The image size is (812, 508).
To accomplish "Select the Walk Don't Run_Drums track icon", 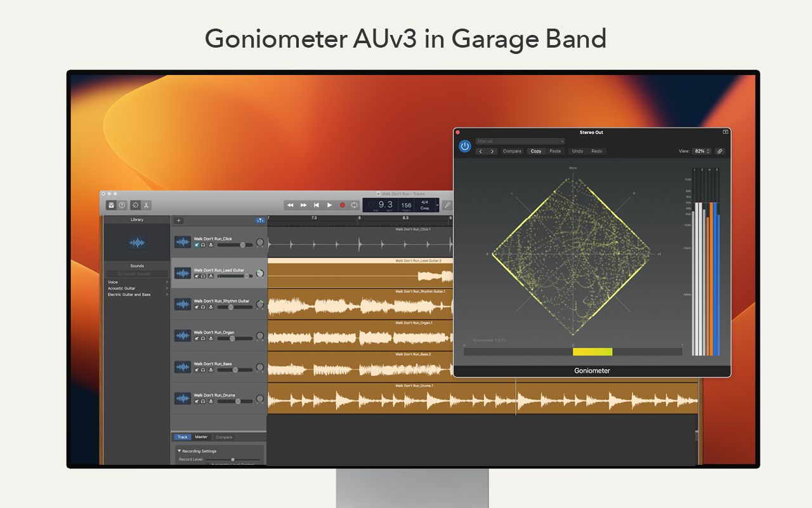I will click(x=183, y=398).
